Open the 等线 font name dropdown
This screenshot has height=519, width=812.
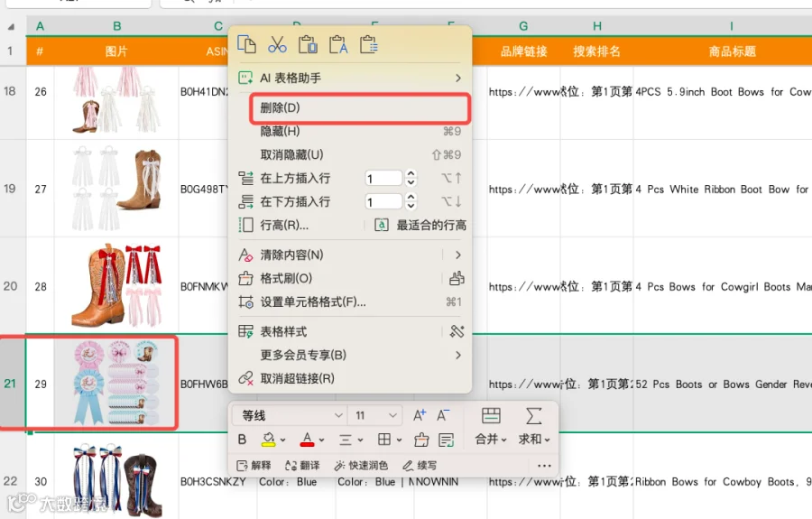(x=289, y=415)
